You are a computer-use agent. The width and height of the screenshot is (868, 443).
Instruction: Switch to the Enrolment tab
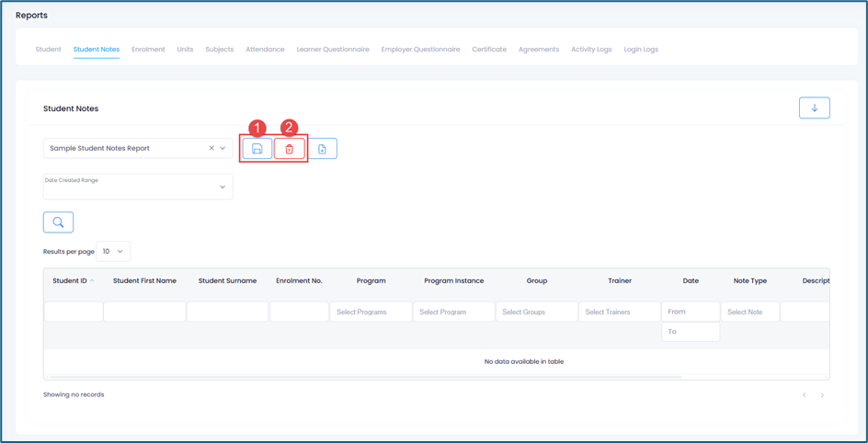pos(148,50)
